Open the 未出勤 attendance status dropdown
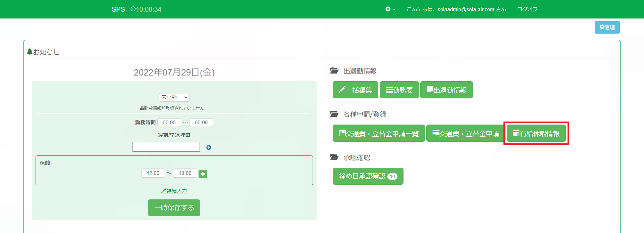Screen dimensions: 644x233 (174, 97)
